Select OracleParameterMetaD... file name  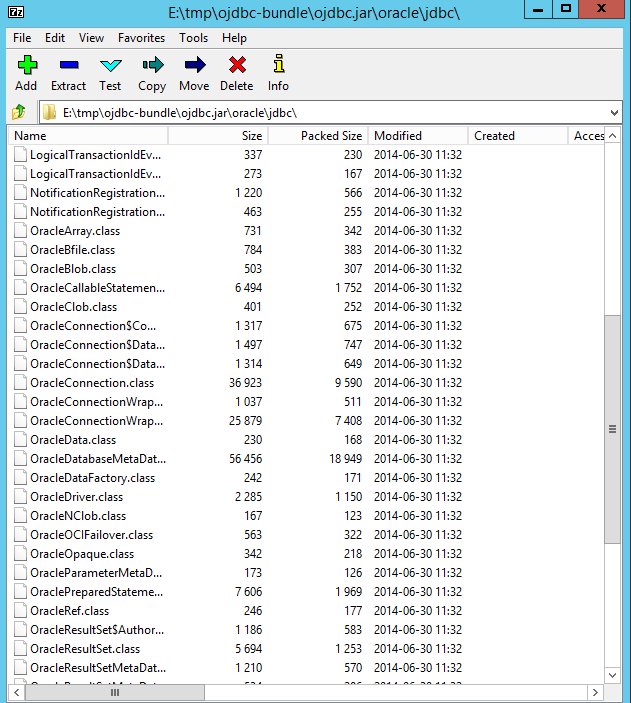pyautogui.click(x=96, y=573)
